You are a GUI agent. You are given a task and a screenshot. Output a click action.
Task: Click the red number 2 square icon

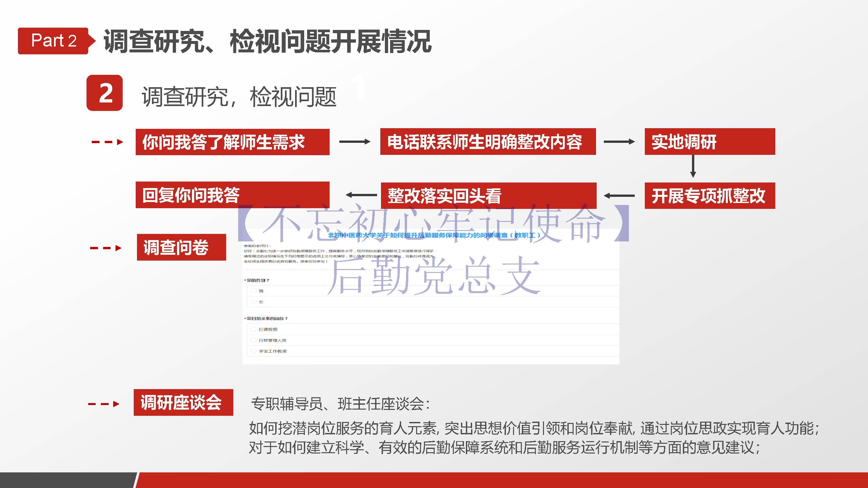pos(105,93)
